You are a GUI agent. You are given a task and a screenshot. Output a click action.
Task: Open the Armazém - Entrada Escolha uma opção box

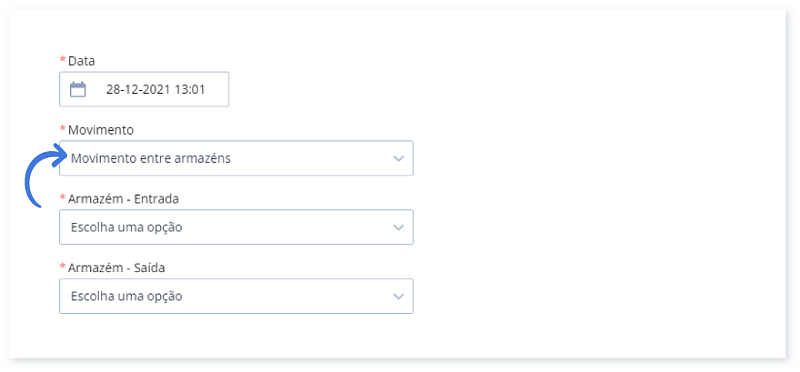tap(236, 227)
